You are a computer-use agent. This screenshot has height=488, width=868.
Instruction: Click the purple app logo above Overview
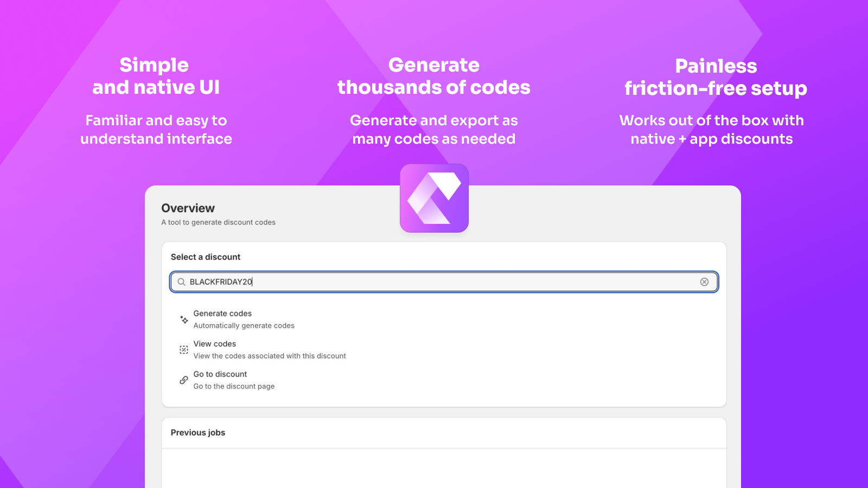(x=434, y=198)
